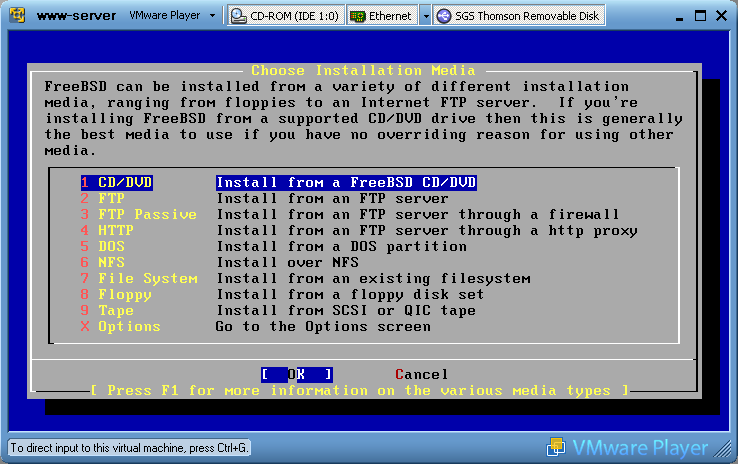Click 'Install from an FTP server' description
This screenshot has height=464, width=738.
tap(332, 198)
